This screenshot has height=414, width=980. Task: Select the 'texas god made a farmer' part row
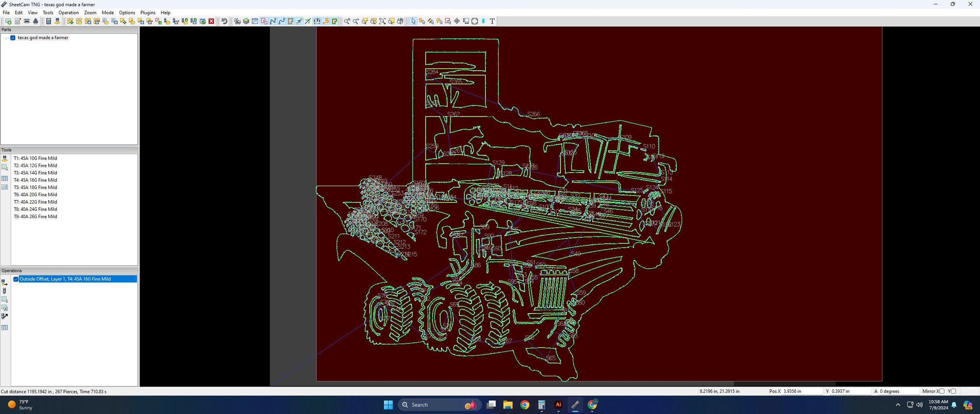point(43,38)
